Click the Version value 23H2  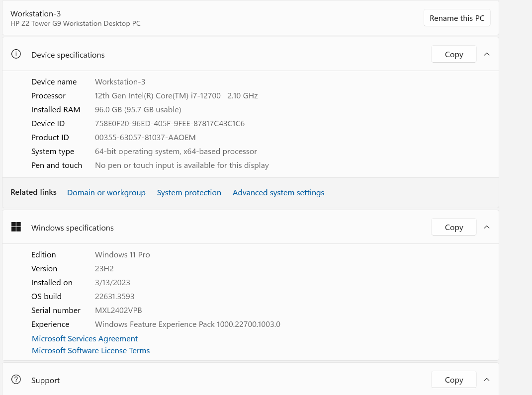(104, 268)
